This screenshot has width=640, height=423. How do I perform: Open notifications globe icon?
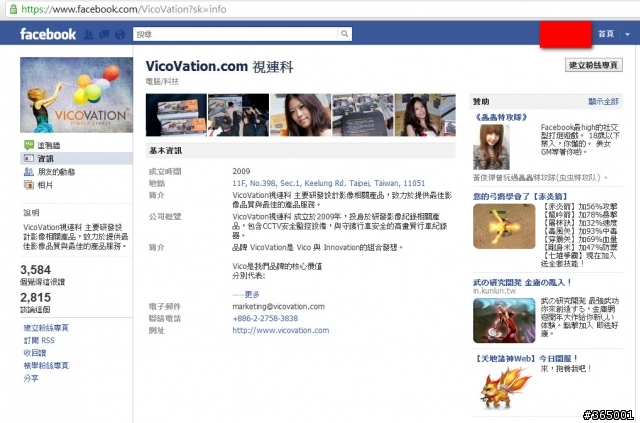pos(120,34)
